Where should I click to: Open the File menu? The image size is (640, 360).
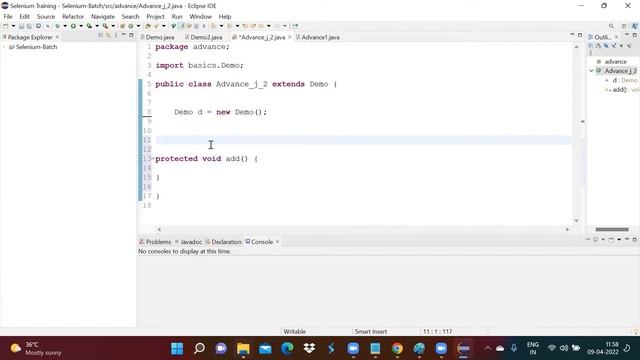point(8,16)
